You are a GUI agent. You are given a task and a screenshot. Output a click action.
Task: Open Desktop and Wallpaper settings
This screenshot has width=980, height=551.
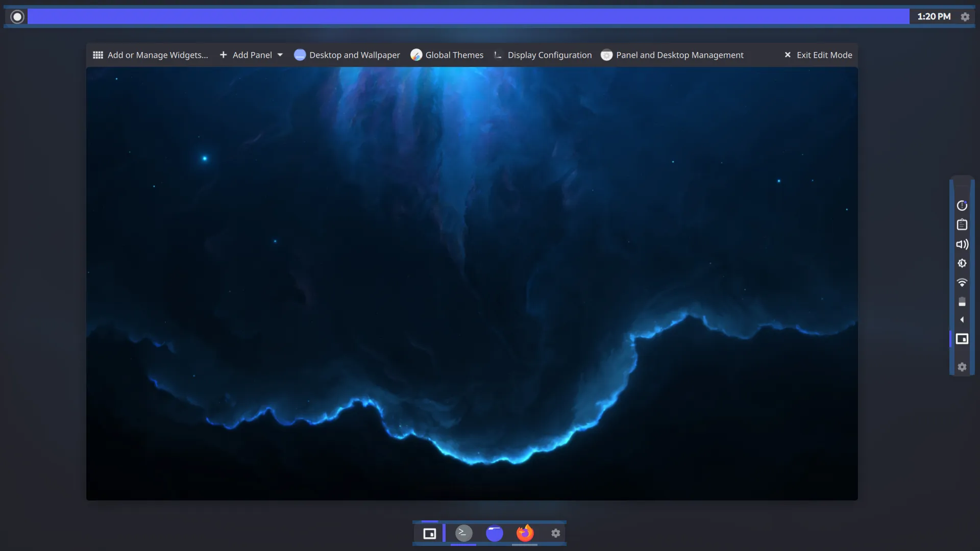(347, 55)
